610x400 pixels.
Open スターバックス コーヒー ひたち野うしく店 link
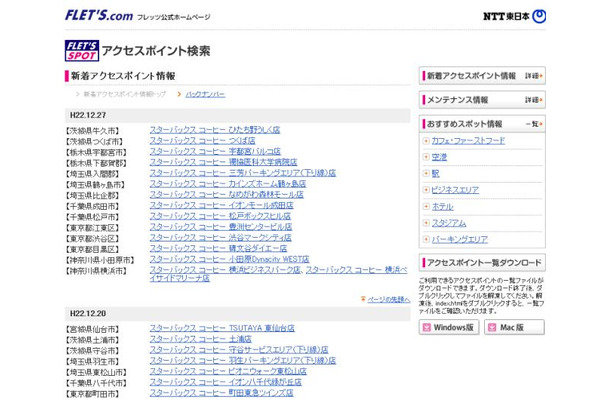click(x=215, y=130)
